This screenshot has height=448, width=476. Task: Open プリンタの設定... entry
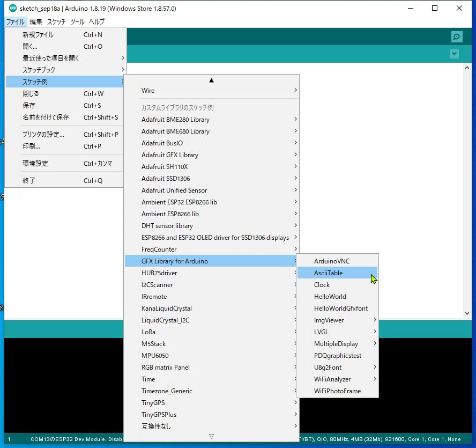64,134
